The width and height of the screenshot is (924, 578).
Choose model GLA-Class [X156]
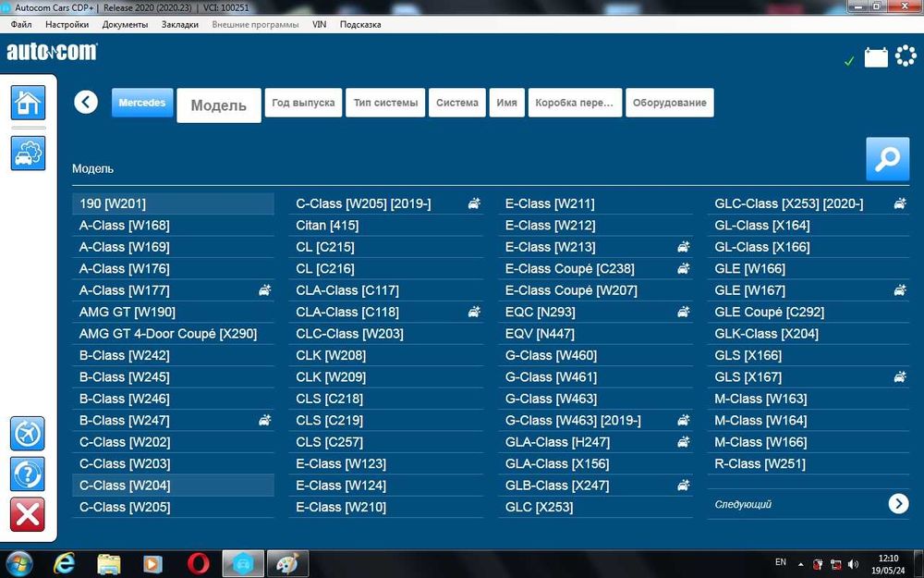(x=595, y=463)
